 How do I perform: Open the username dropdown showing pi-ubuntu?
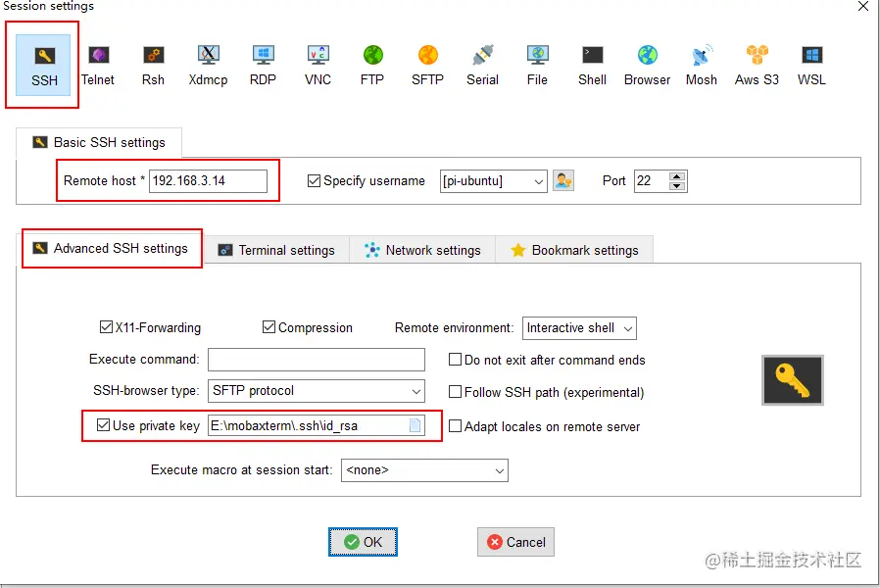point(538,181)
